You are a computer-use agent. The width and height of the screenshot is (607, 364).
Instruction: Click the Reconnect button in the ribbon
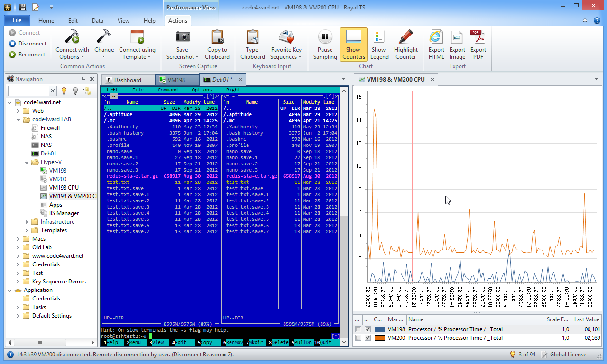tap(27, 55)
